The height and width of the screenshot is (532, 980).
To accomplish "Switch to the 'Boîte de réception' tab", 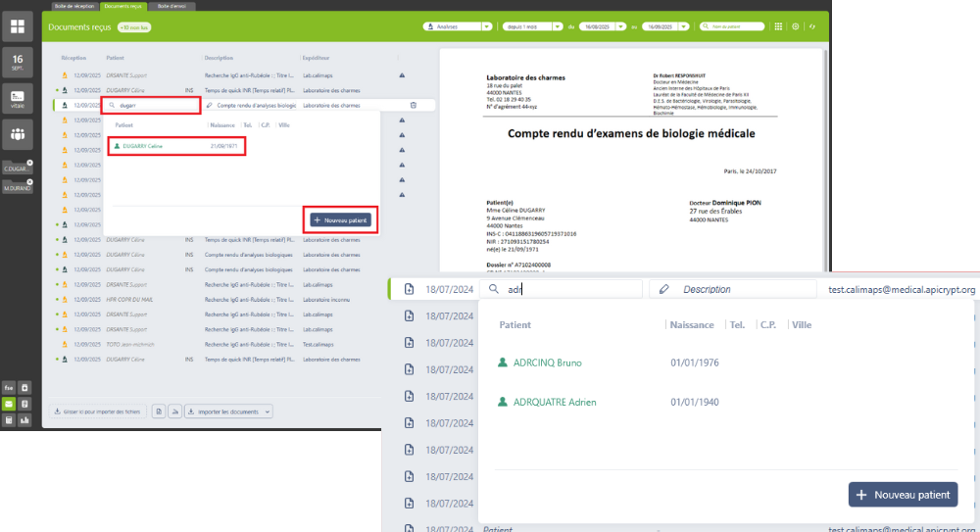I will pos(72,6).
